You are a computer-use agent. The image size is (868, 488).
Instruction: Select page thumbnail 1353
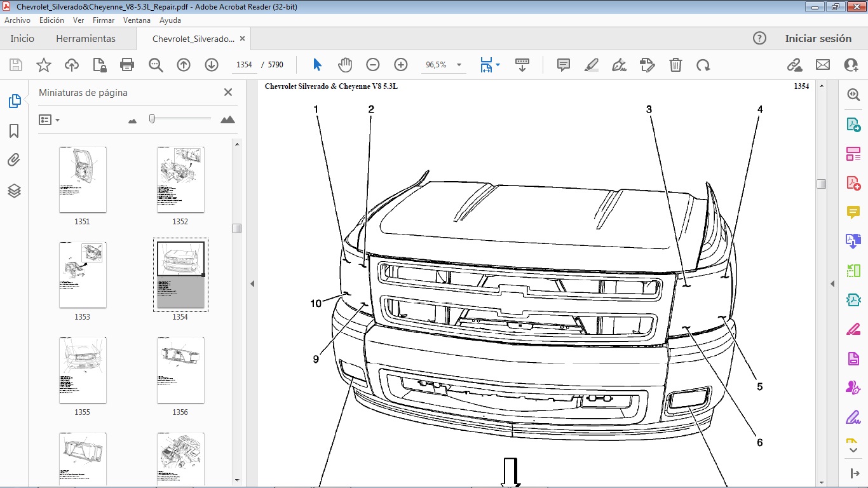point(83,274)
